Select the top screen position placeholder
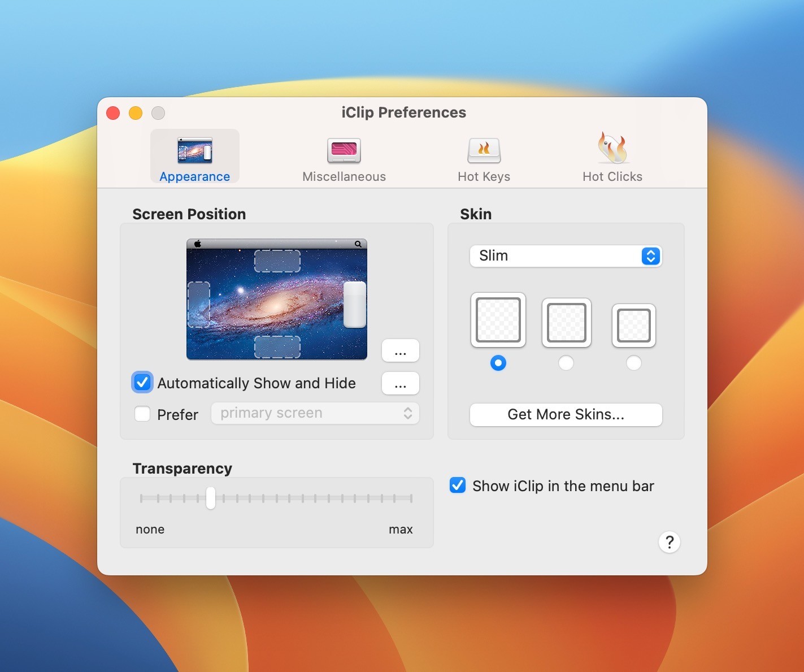This screenshot has width=804, height=672. [x=277, y=261]
